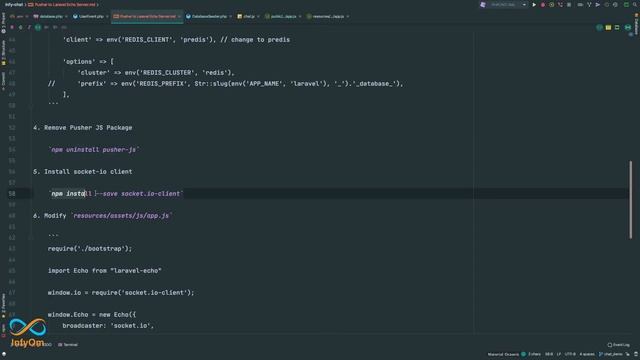This screenshot has height=360, width=640.
Task: Click the line "broadcaster: 'socket.io',"
Action: pyautogui.click(x=108, y=326)
